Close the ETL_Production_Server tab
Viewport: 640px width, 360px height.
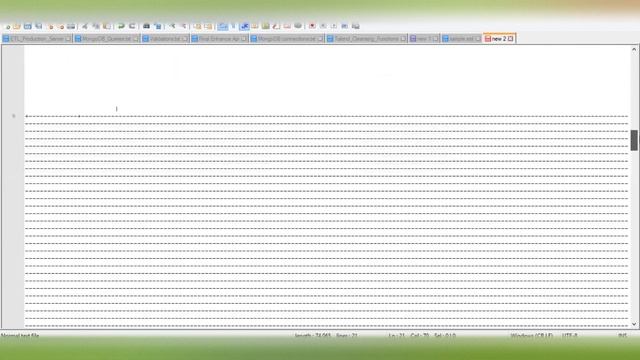tap(68, 39)
